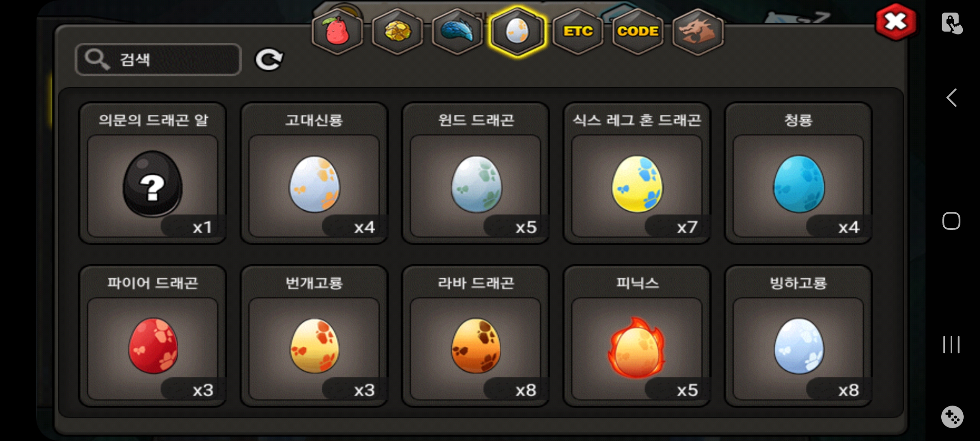Select the 번개고룡 egg

(x=314, y=336)
